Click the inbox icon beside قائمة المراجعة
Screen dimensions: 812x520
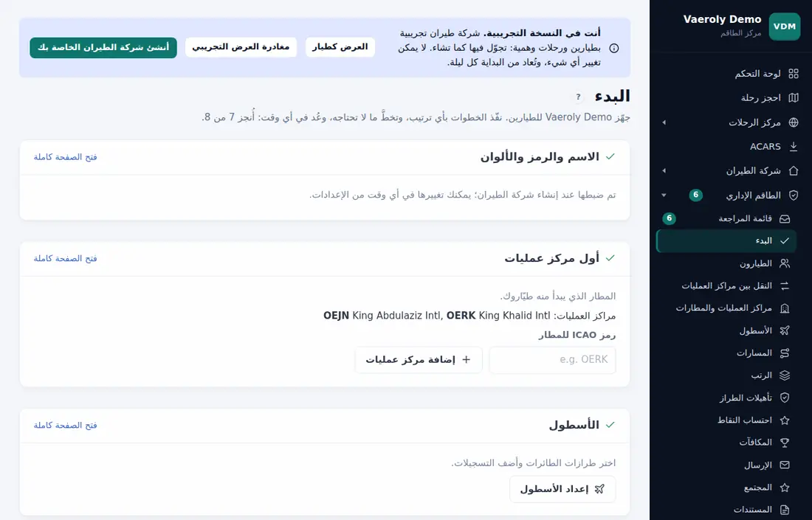tap(785, 218)
